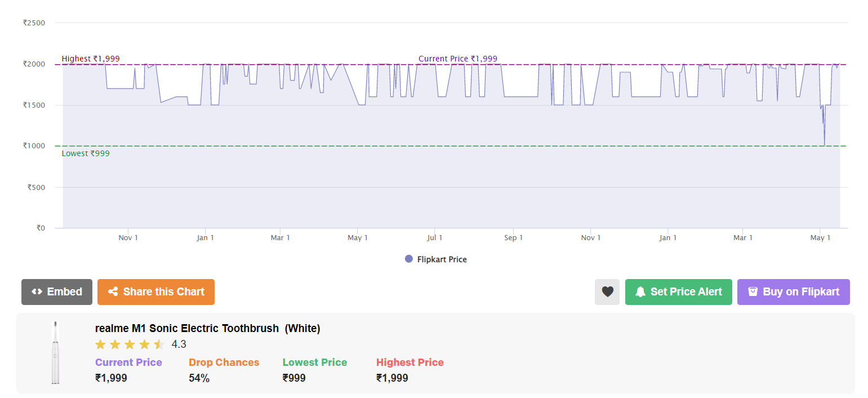Click the star rating icons

click(x=130, y=344)
